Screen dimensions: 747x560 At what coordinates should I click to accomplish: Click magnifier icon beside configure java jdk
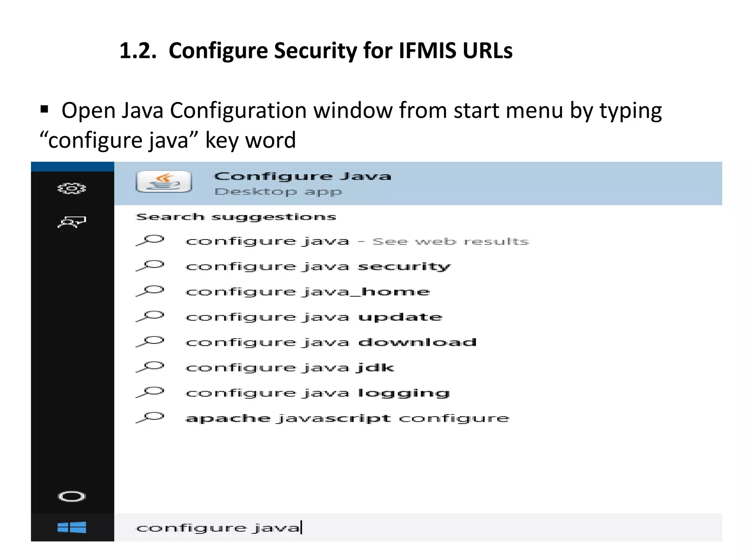(150, 367)
